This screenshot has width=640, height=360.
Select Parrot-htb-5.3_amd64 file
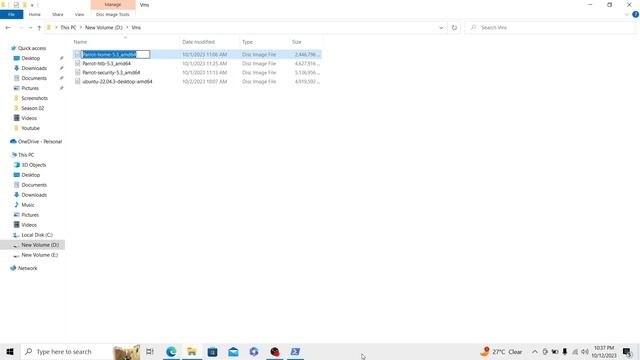107,63
